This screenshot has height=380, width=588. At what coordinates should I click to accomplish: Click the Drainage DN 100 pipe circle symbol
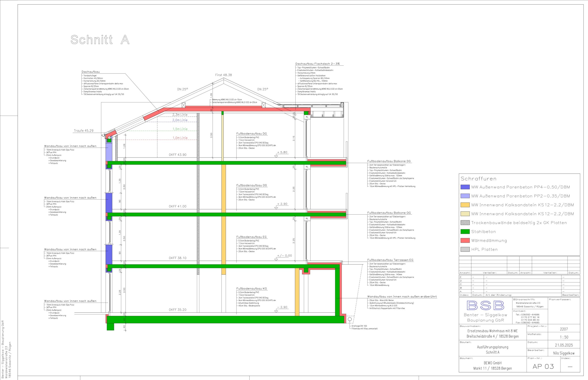point(350,319)
